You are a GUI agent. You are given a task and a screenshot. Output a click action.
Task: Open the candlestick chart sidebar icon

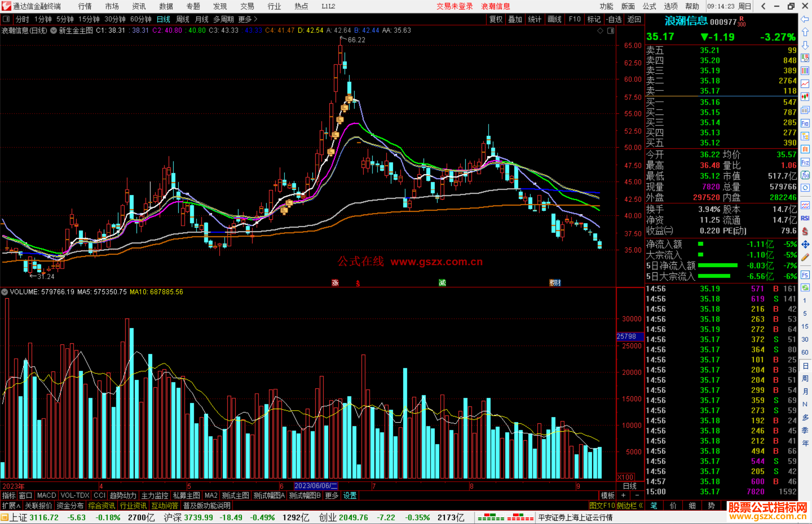click(805, 97)
